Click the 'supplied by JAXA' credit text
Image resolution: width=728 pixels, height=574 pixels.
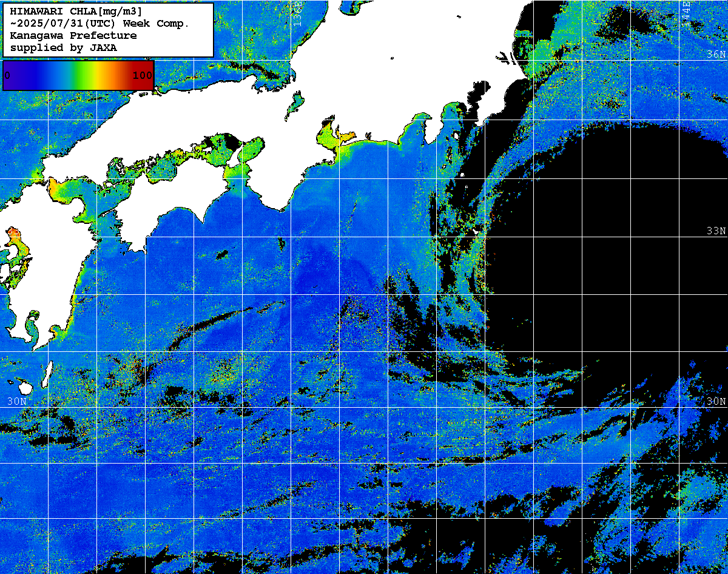coord(64,47)
